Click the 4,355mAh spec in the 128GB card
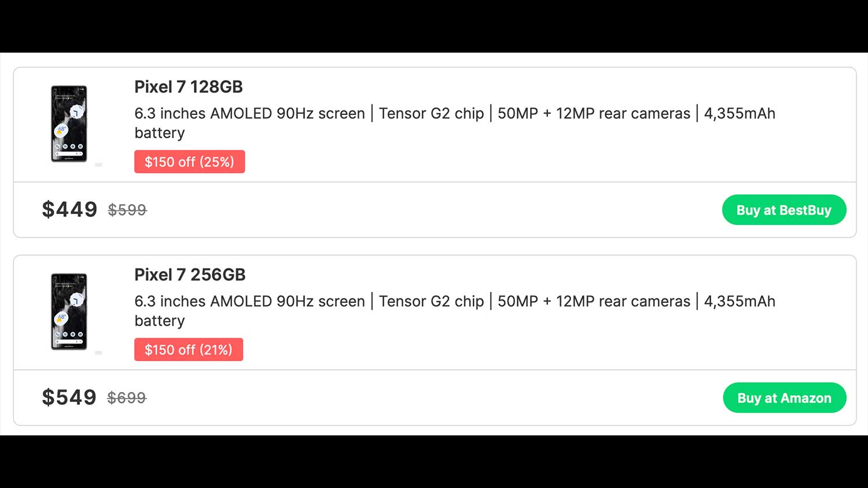Screen dimensions: 868x488 click(x=739, y=113)
